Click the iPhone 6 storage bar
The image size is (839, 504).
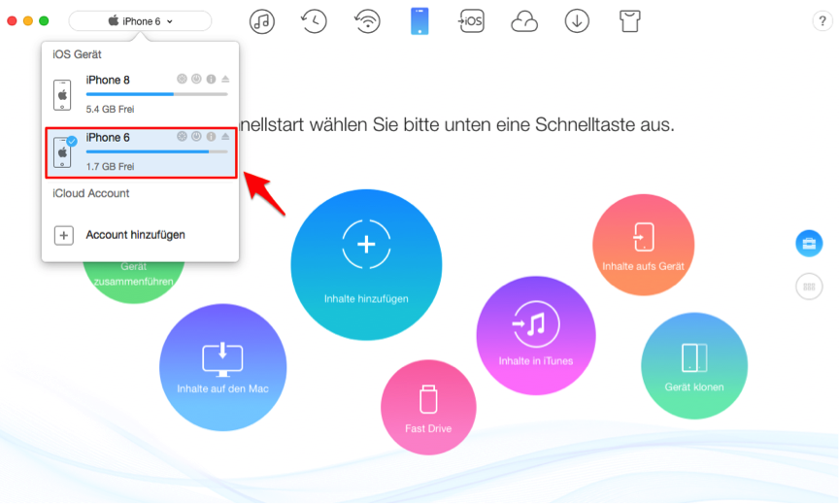click(x=156, y=151)
